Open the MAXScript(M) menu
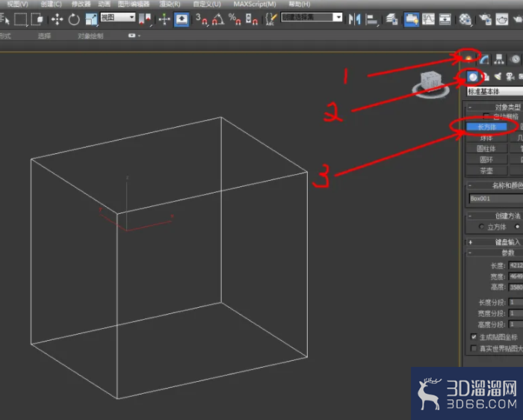This screenshot has height=420, width=523. click(255, 4)
